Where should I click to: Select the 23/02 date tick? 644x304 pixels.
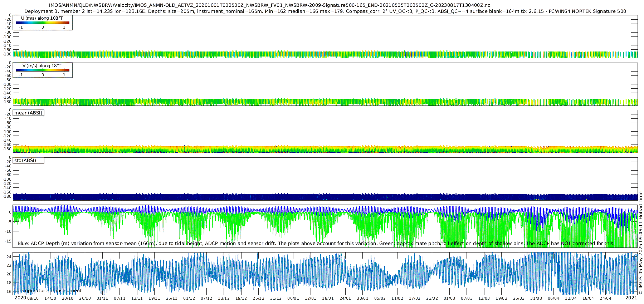[x=432, y=298]
